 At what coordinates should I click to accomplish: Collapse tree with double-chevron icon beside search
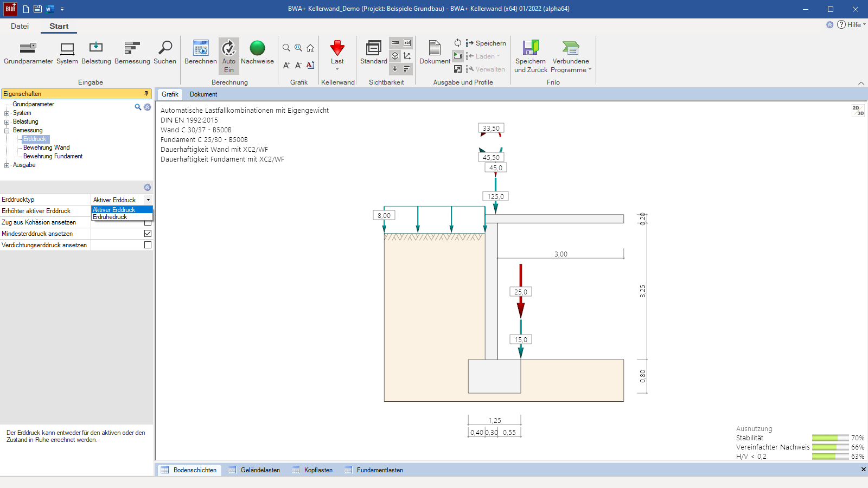coord(147,107)
